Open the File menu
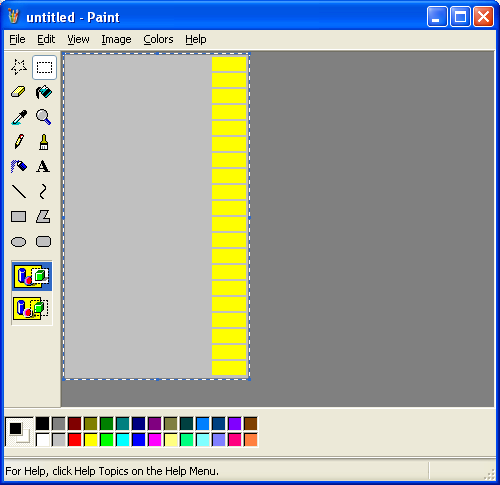The width and height of the screenshot is (500, 485). [17, 39]
